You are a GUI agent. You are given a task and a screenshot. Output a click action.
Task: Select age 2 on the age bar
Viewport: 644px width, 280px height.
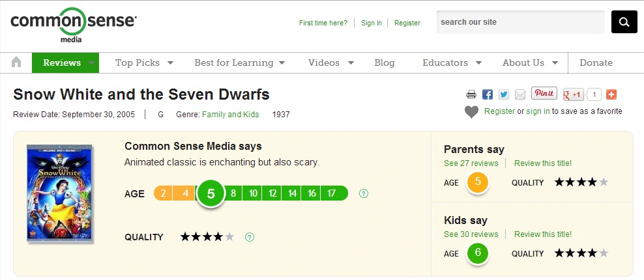click(x=163, y=193)
